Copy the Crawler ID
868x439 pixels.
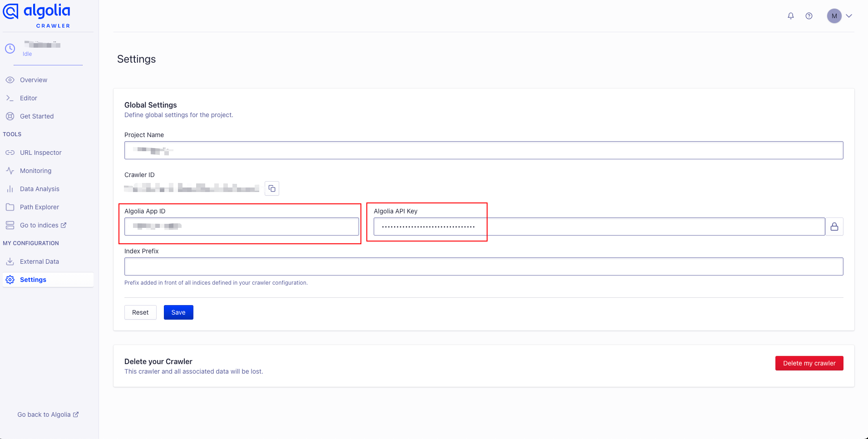coord(272,188)
